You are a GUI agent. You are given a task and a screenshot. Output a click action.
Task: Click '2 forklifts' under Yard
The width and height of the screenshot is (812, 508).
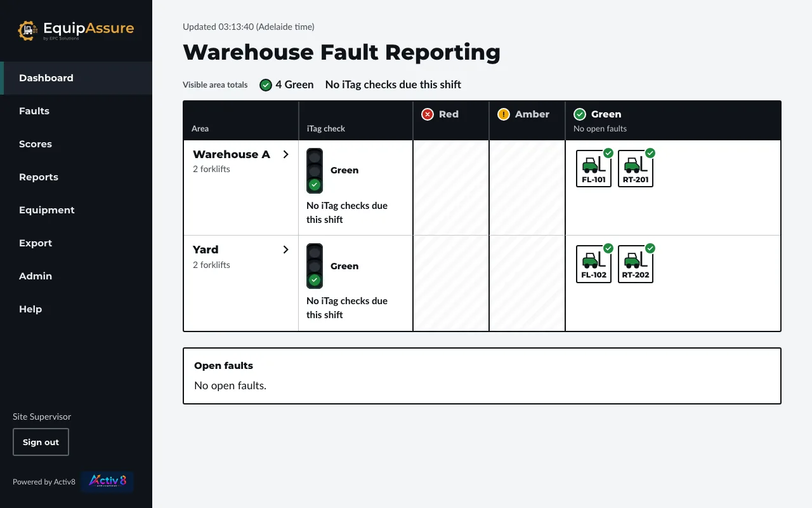211,265
